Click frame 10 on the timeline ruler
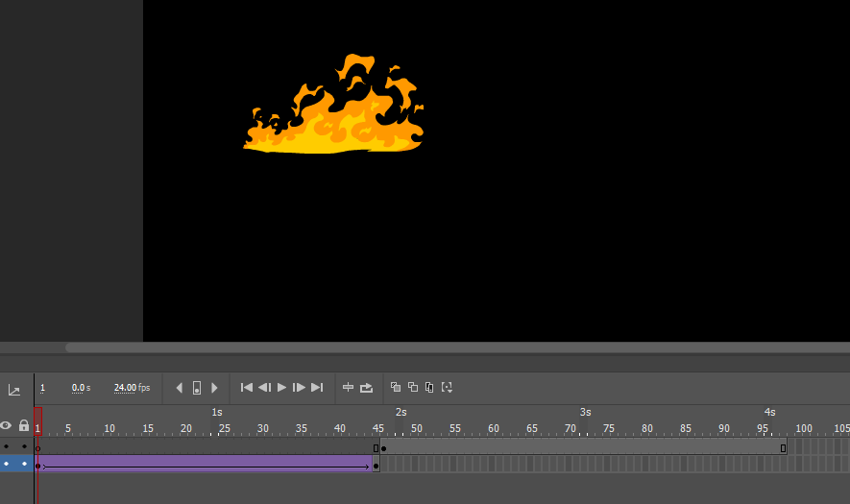Image resolution: width=850 pixels, height=504 pixels. pyautogui.click(x=109, y=429)
